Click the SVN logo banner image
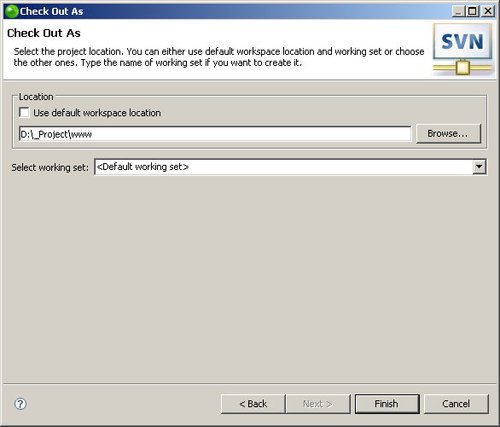 [x=462, y=50]
